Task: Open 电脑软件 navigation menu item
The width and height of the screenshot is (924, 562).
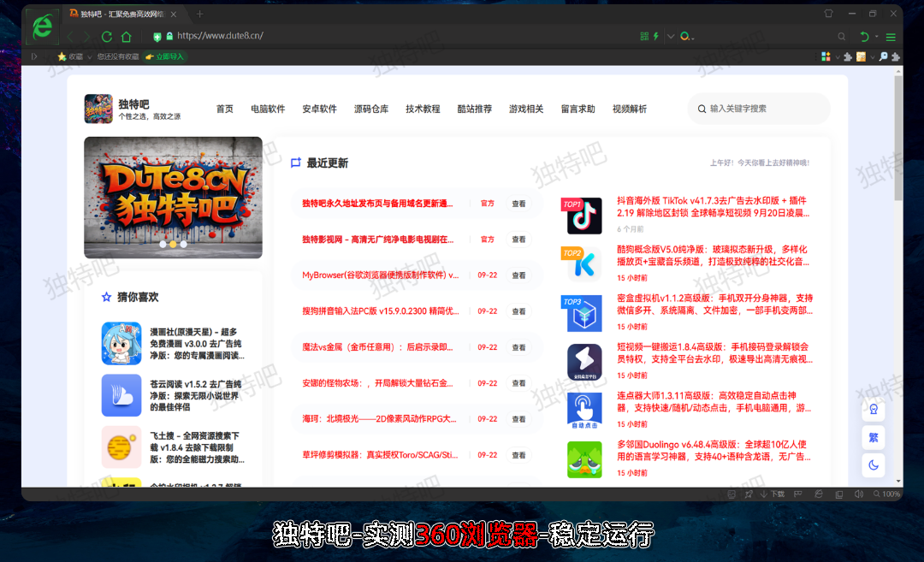Action: [x=268, y=109]
